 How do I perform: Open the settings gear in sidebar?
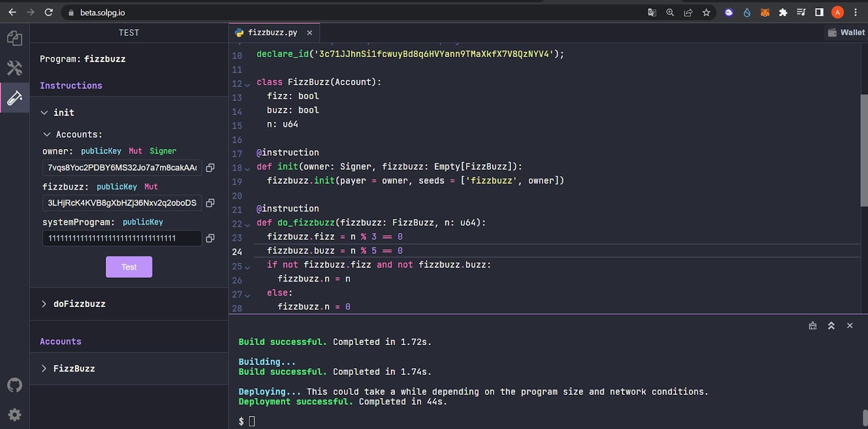15,415
